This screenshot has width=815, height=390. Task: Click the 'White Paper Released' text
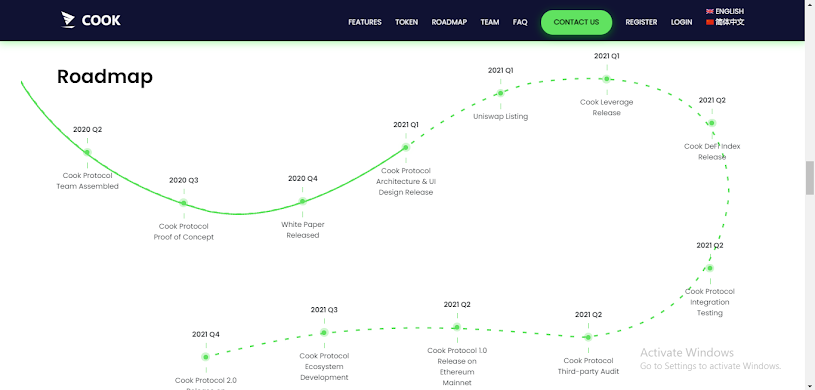(303, 230)
